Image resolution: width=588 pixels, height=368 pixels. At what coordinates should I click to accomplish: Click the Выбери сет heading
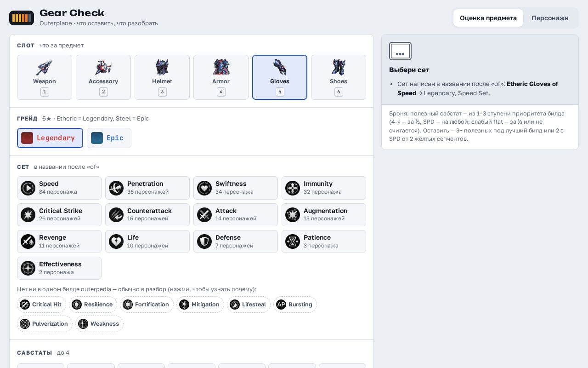click(409, 70)
